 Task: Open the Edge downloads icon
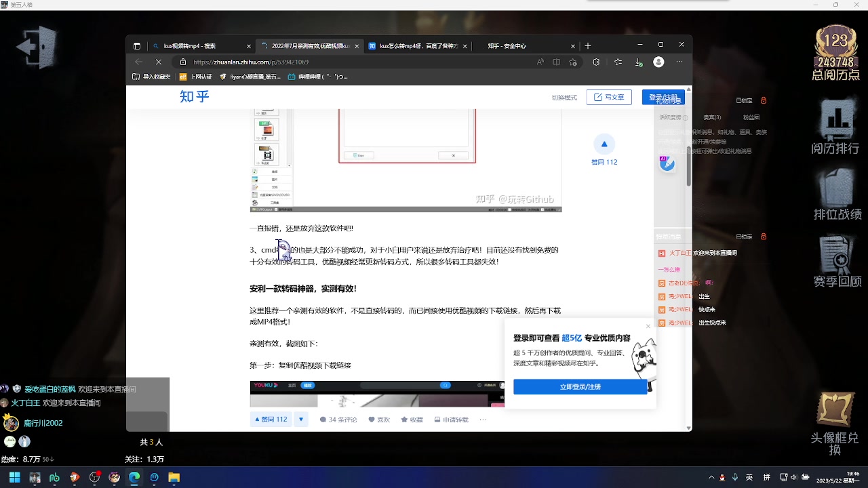[638, 62]
